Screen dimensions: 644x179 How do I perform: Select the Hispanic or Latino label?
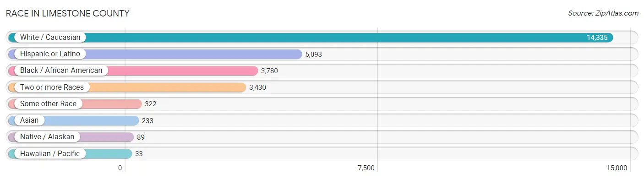(50, 54)
